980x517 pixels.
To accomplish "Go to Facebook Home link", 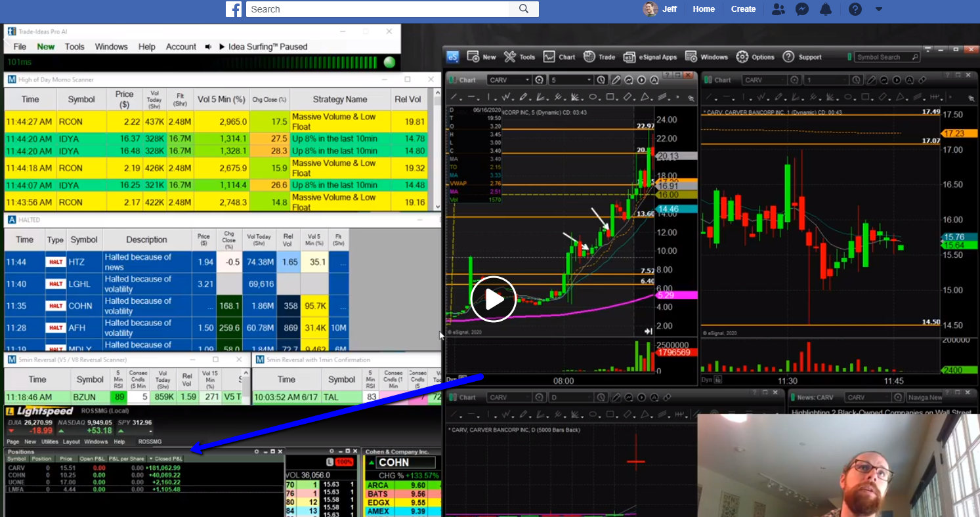I will (704, 9).
